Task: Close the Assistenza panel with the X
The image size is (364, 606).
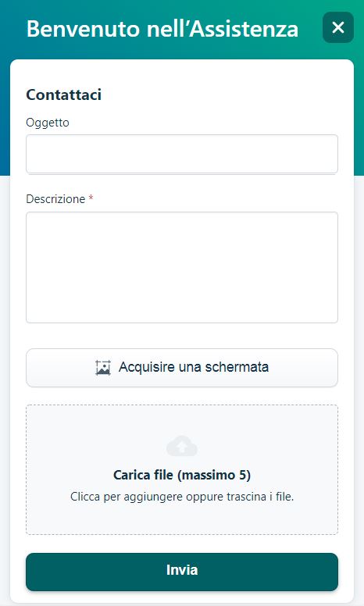Action: point(338,27)
